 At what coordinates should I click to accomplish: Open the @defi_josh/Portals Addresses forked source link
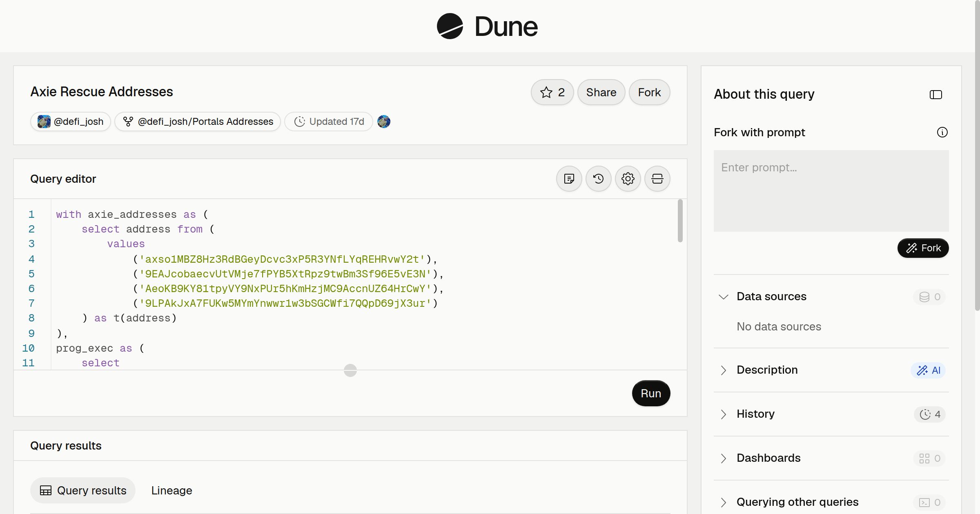[x=198, y=122]
